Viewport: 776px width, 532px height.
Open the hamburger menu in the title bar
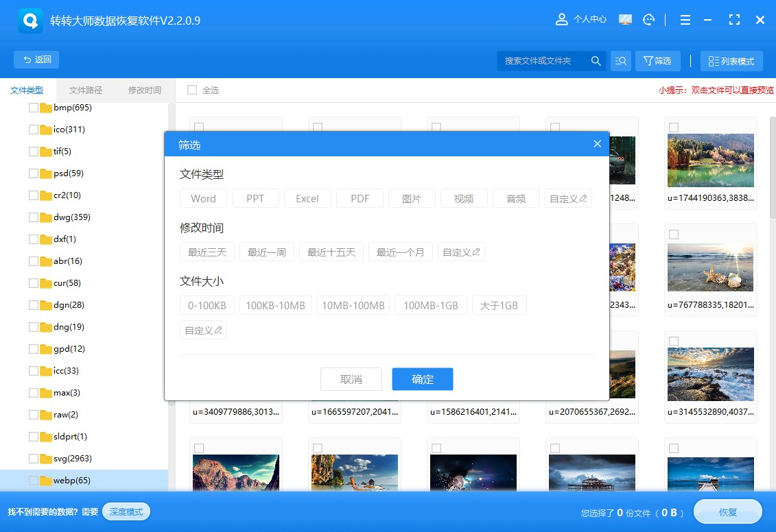685,19
